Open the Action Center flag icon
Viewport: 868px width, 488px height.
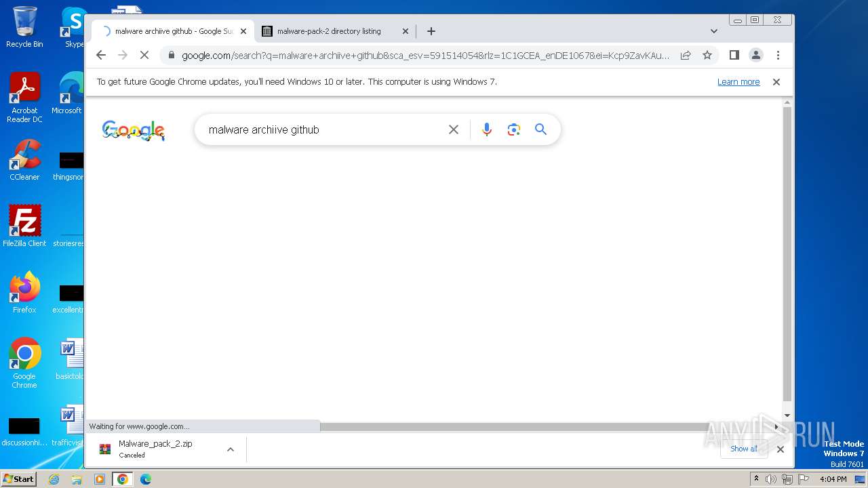802,479
